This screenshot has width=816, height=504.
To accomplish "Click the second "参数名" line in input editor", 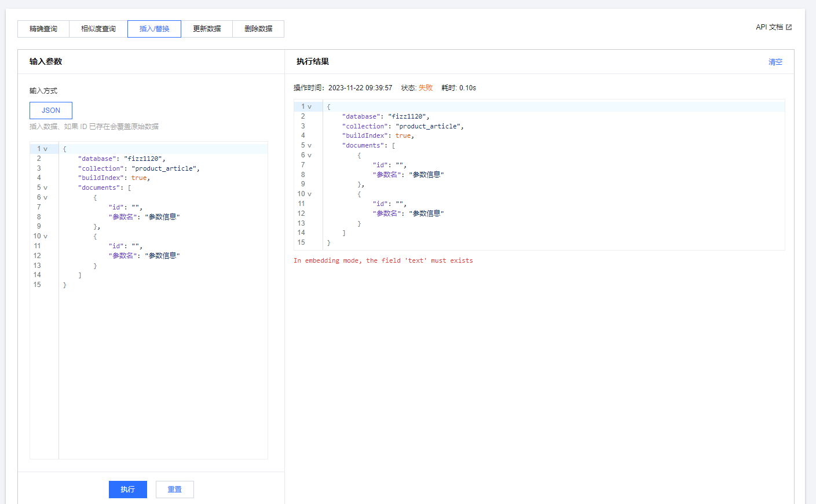I will click(x=144, y=256).
